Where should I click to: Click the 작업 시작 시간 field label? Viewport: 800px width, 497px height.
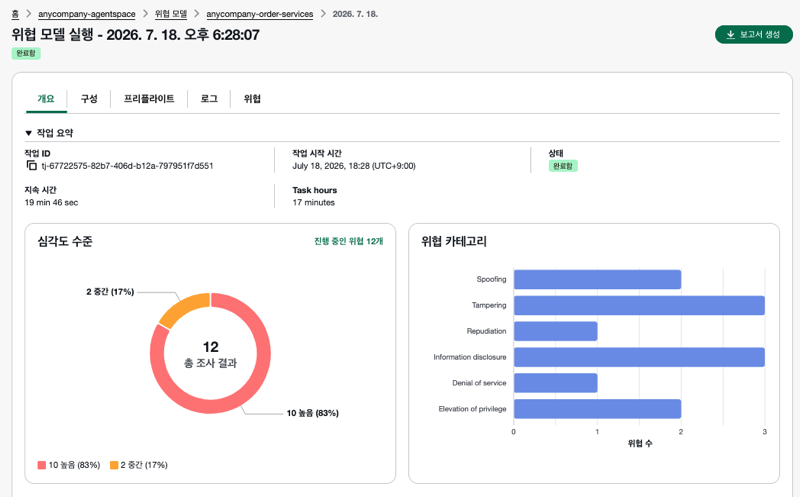pos(317,153)
